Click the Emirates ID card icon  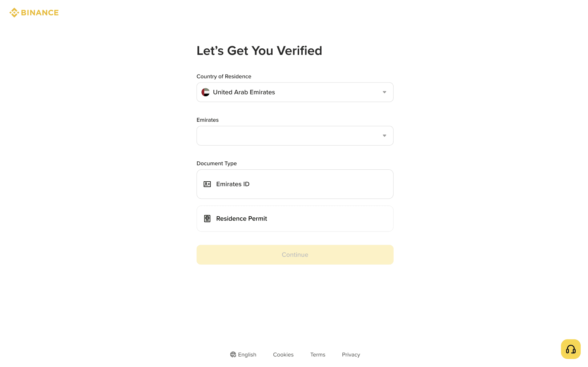pos(207,184)
